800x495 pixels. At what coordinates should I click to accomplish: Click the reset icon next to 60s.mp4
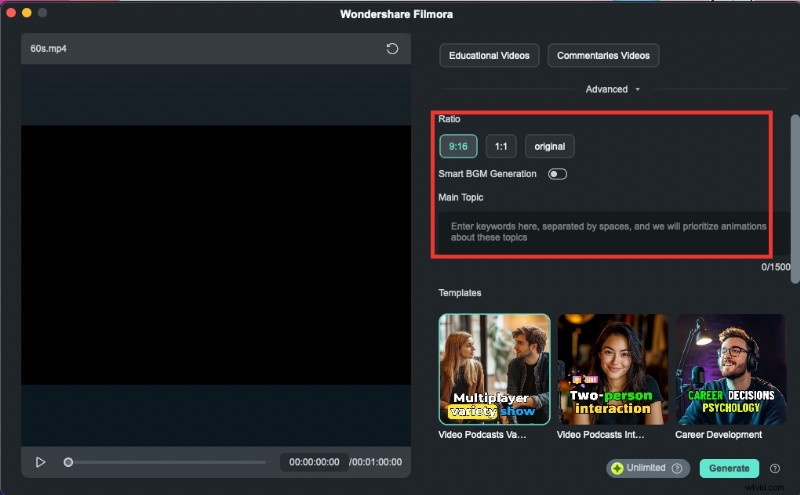392,48
